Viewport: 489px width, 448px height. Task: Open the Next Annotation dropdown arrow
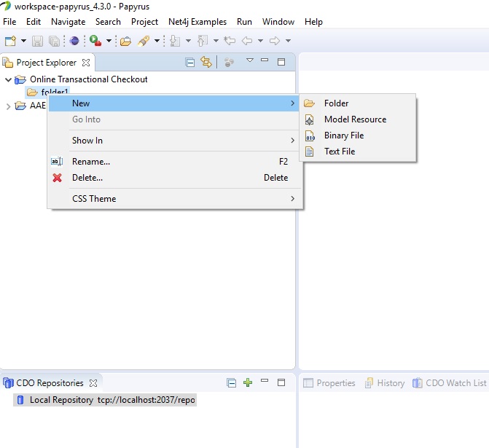(188, 41)
